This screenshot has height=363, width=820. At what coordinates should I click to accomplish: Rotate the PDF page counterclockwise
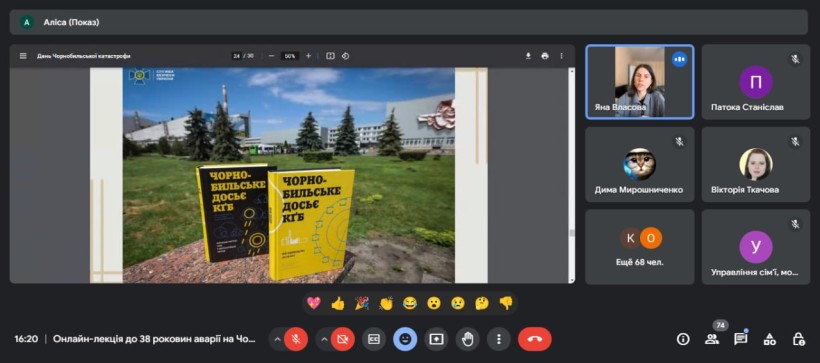click(x=345, y=56)
